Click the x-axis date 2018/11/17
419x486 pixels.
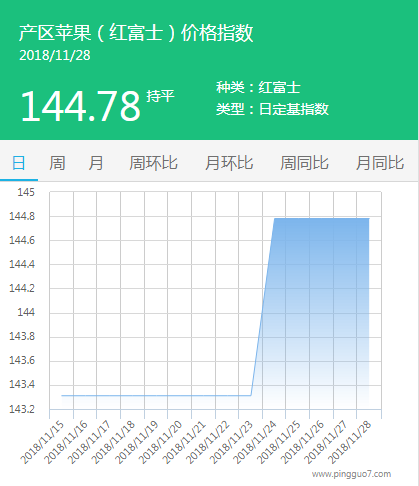89,442
